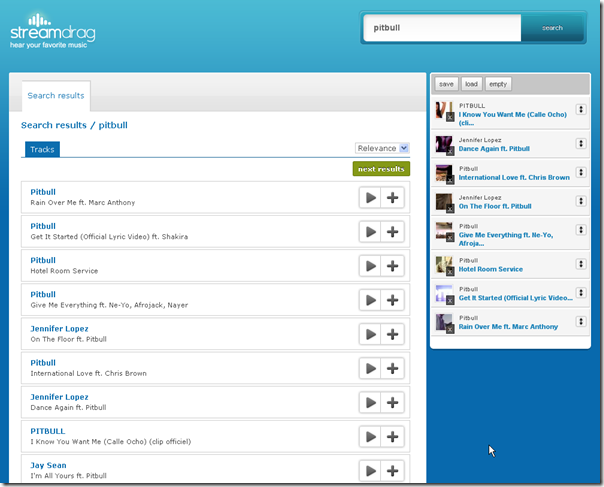This screenshot has height=487, width=604.
Task: Switch to the Search results tab
Action: 56,96
